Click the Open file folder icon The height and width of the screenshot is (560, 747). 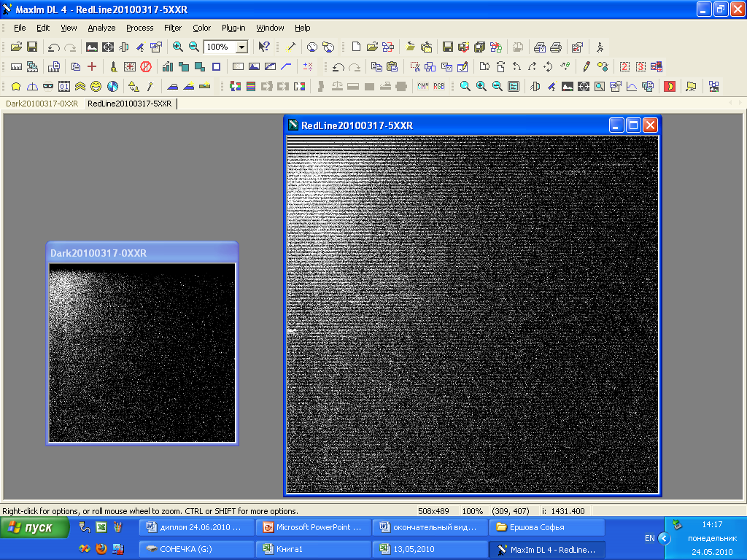click(16, 47)
